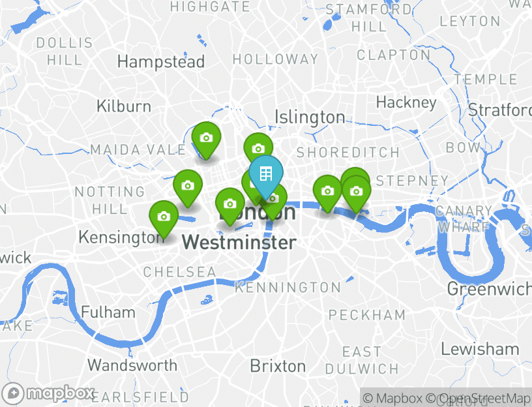The height and width of the screenshot is (407, 532).
Task: Click the Canary Wharf label
Action: 464,219
